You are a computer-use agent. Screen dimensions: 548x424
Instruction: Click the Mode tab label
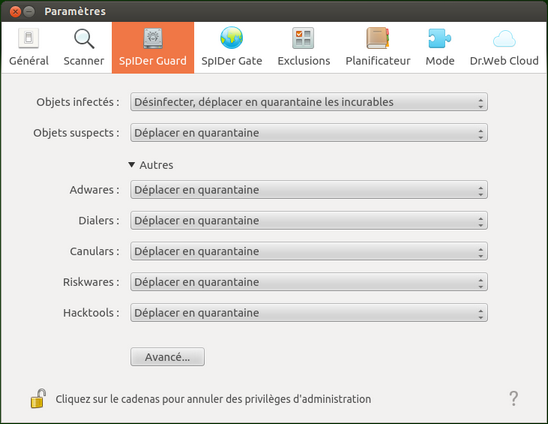(x=440, y=61)
